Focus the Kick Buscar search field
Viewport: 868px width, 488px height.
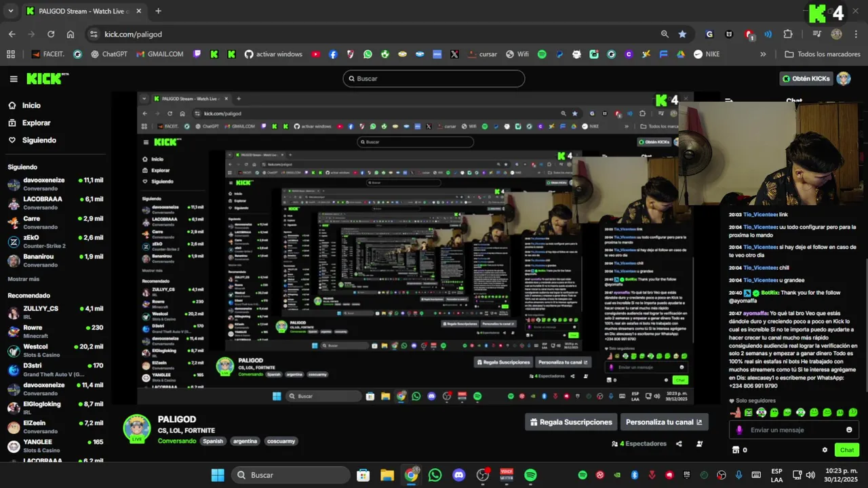pos(434,79)
